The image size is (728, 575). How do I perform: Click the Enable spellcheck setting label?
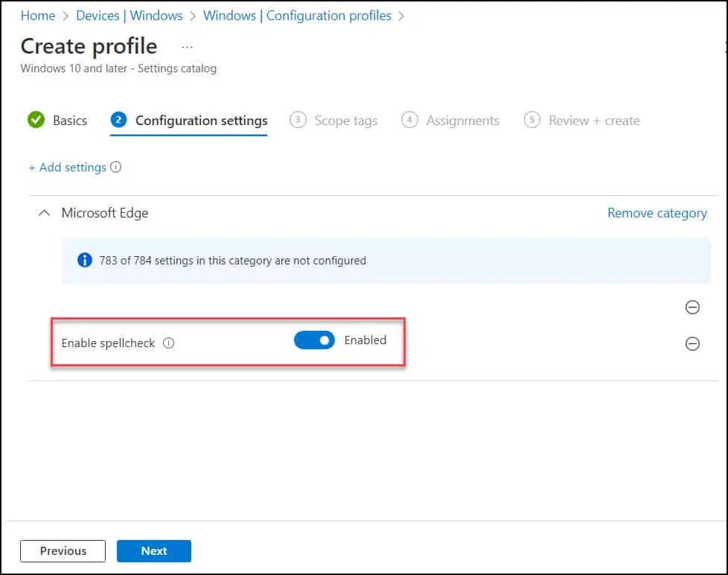[108, 343]
